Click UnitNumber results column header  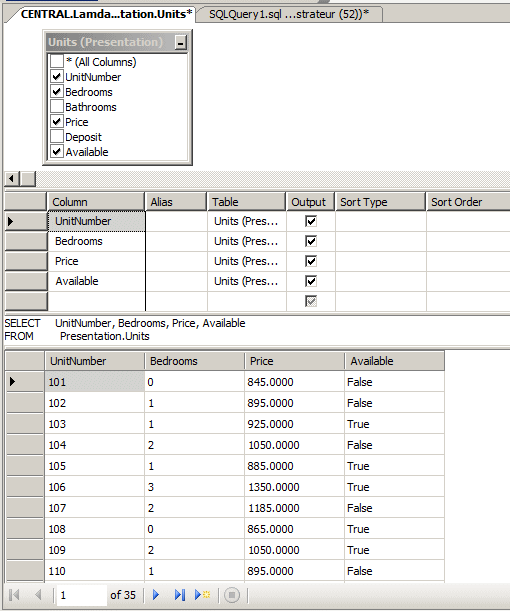(x=95, y=361)
